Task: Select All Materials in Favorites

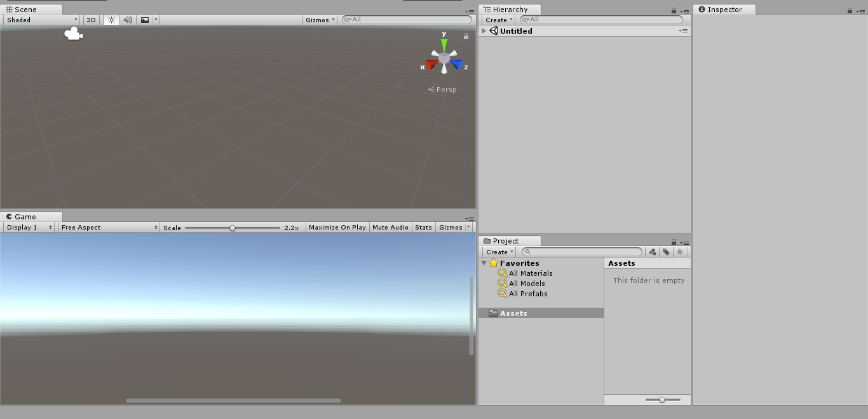Action: click(531, 273)
